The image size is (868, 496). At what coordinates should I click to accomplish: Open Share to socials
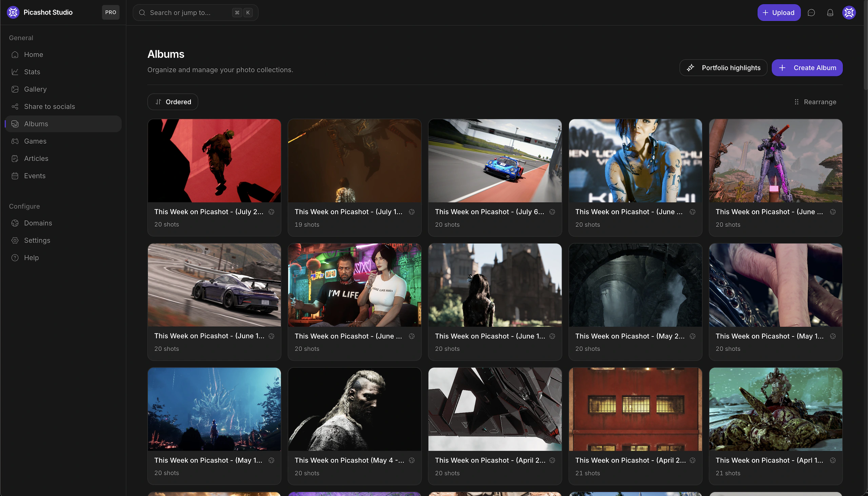tap(63, 107)
